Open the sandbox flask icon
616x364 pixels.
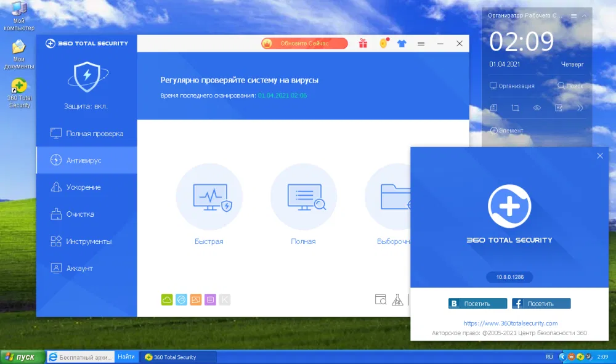397,299
